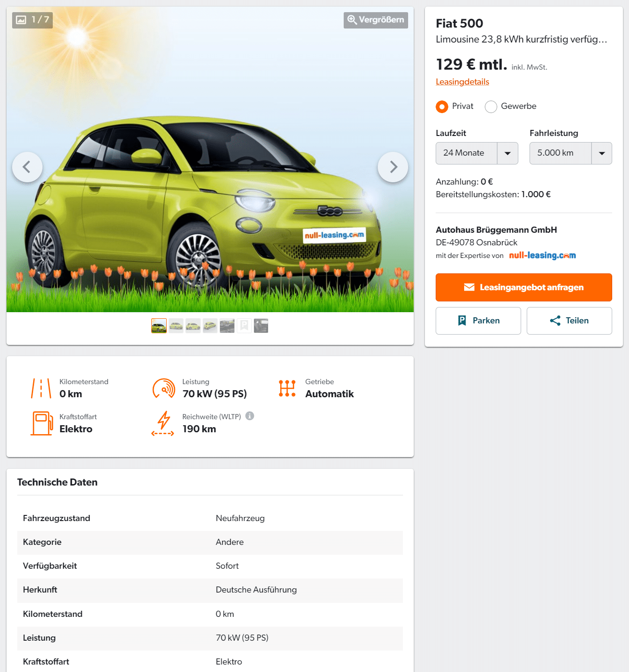629x672 pixels.
Task: Show the previous car photo with left arrow
Action: tap(27, 167)
